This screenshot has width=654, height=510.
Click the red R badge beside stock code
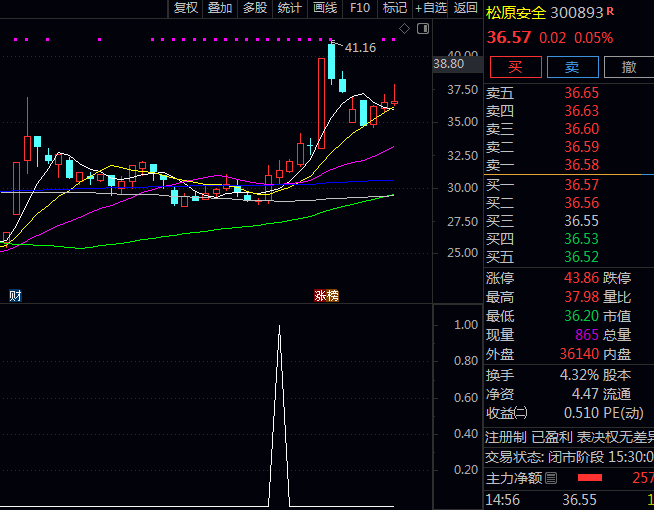pyautogui.click(x=611, y=12)
